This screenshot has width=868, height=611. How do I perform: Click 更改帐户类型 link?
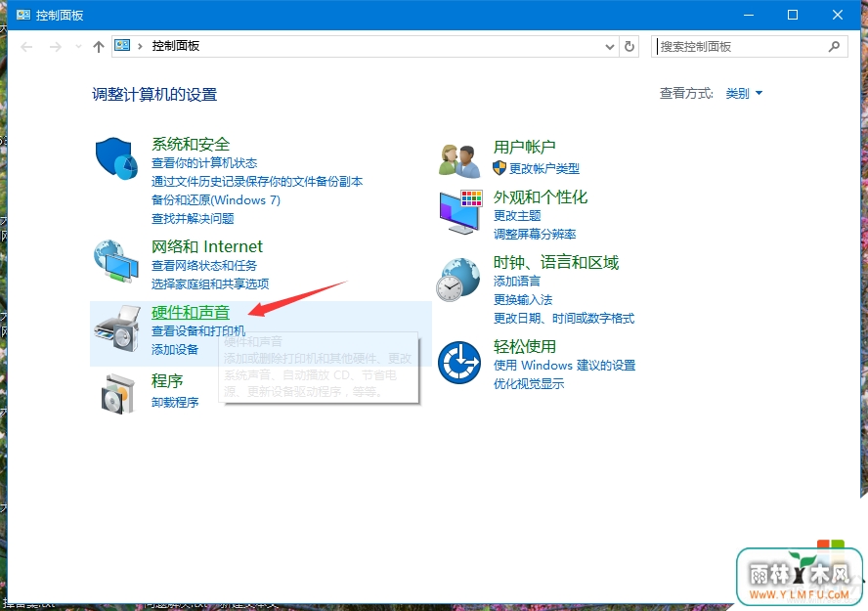[x=544, y=168]
